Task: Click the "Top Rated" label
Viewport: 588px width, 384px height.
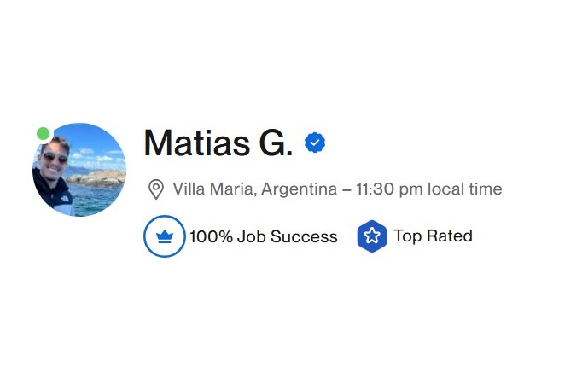Action: pyautogui.click(x=433, y=236)
